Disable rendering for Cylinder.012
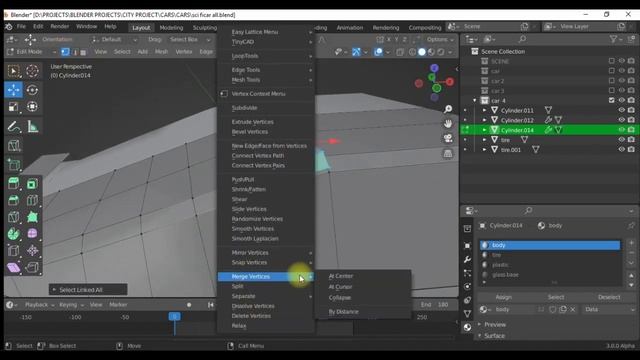Screen dimensions: 640x360 click(631, 120)
